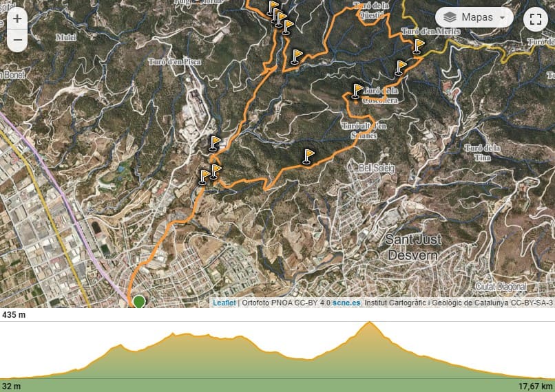
Task: Select the flag below the northern flag cluster
Action: [297, 57]
